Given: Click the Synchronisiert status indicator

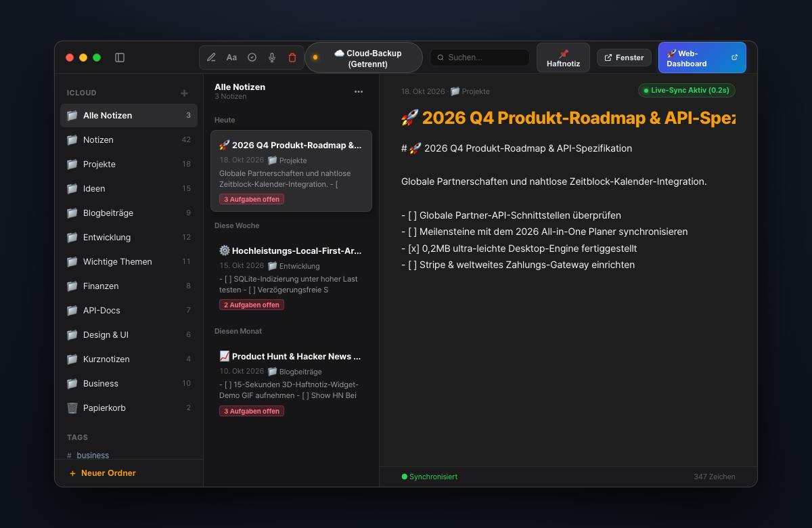Looking at the screenshot, I should click(x=430, y=477).
